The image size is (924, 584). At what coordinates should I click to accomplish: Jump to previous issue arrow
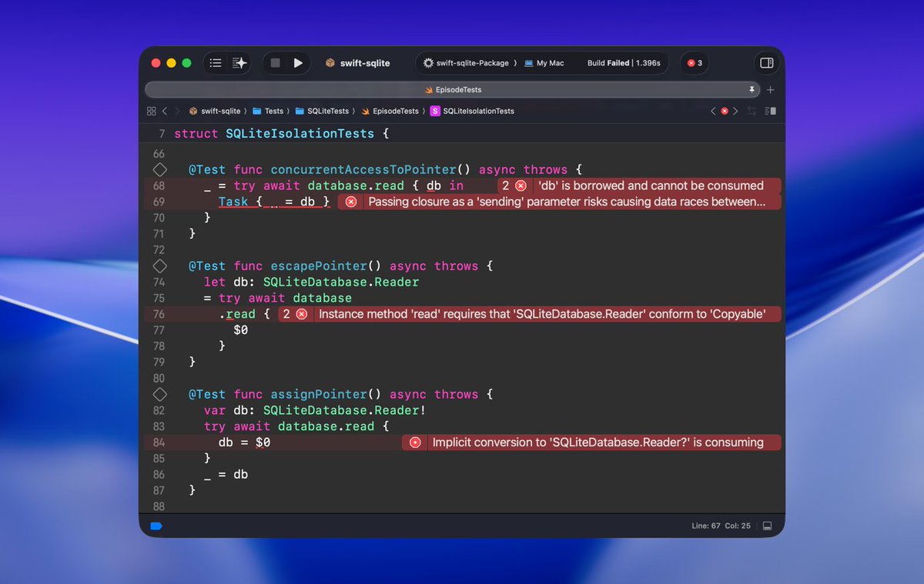click(x=713, y=111)
